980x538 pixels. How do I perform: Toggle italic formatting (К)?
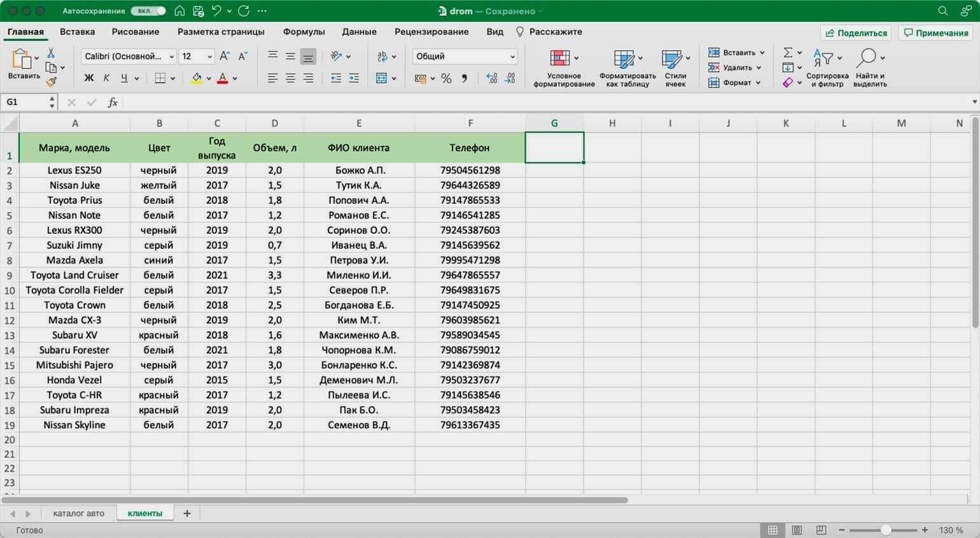coord(106,78)
